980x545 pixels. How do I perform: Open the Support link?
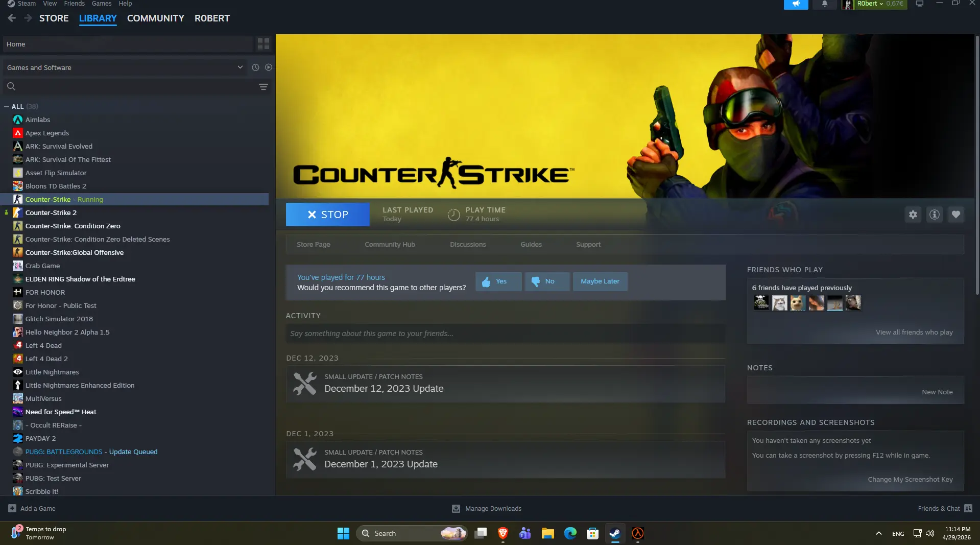pos(588,245)
